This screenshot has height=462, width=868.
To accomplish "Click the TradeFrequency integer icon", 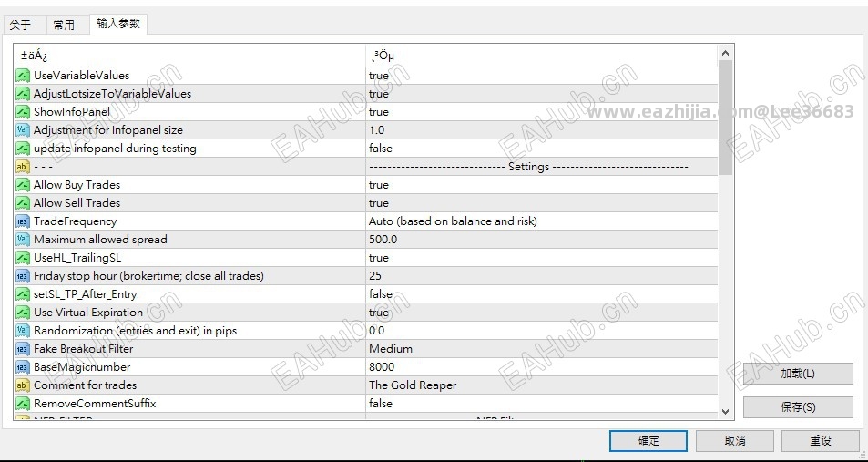I will [x=23, y=221].
